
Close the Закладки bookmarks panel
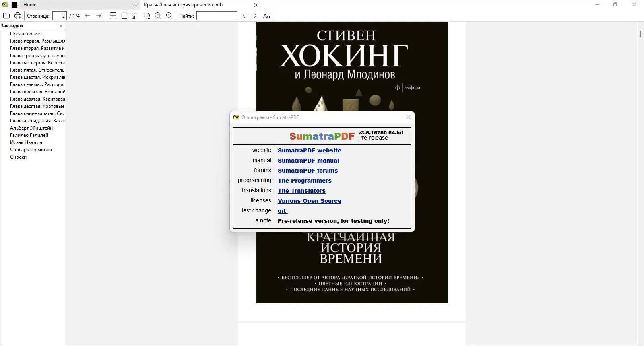61,26
